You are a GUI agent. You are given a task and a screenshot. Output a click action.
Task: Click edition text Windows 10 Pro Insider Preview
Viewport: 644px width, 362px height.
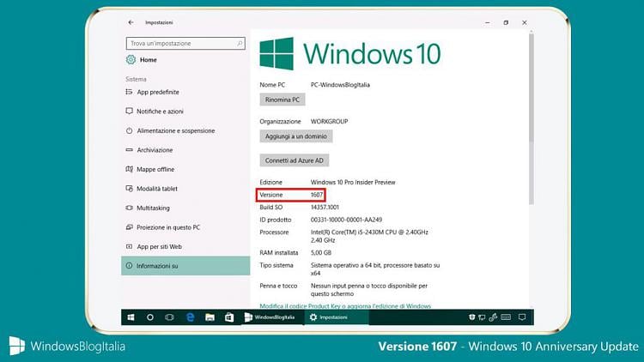353,182
